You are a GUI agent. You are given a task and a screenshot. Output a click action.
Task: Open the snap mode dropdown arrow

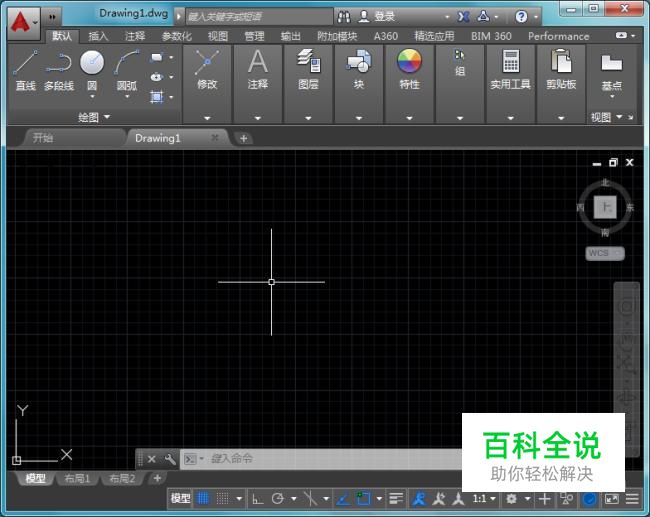click(x=239, y=499)
